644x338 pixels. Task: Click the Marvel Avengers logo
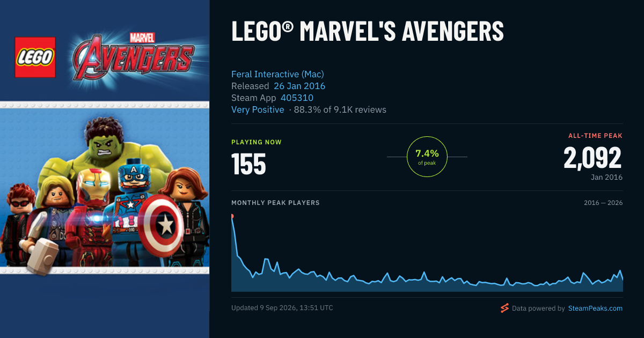(x=133, y=57)
